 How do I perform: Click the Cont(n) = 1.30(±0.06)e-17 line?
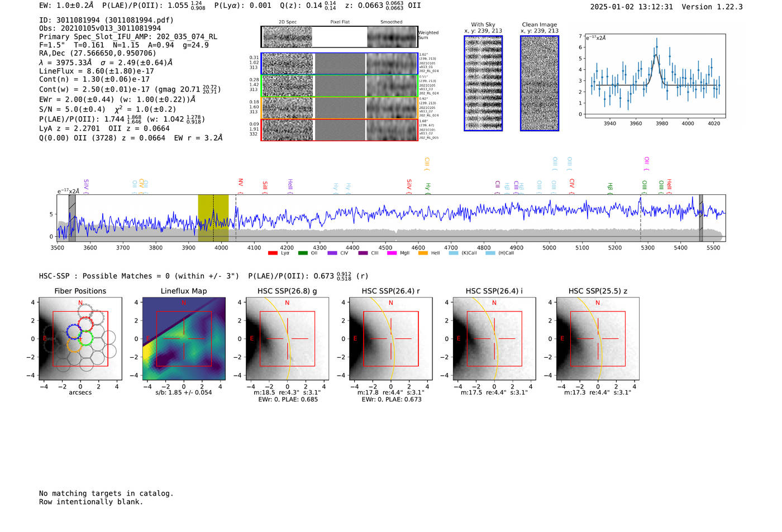click(94, 79)
